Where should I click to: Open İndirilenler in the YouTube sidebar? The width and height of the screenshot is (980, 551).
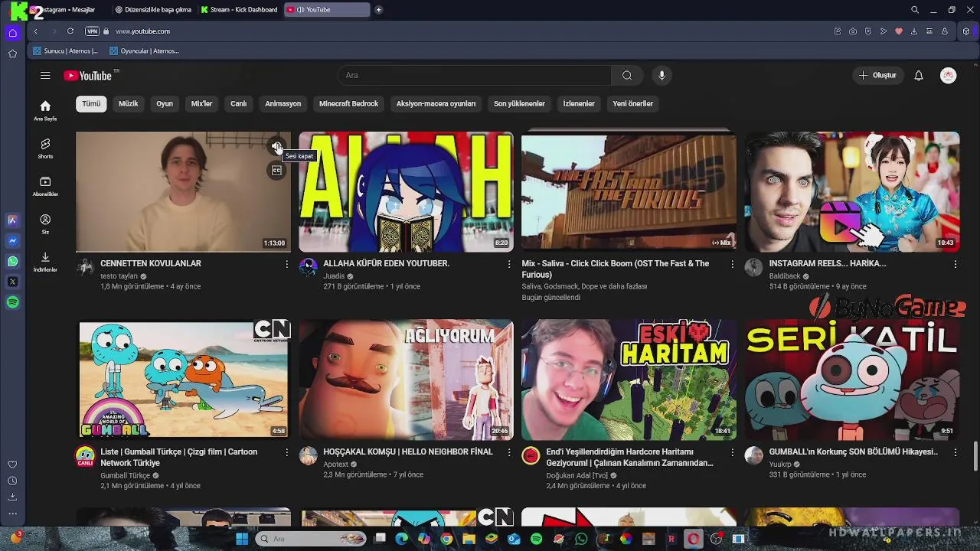(x=45, y=262)
